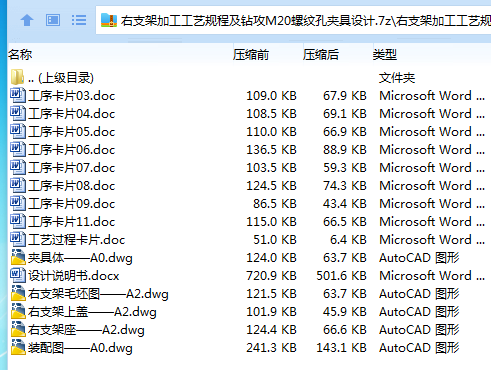This screenshot has width=491, height=370.
Task: Click the 69.1 KB compressed size of 工序卡片04.doc
Action: pos(345,114)
